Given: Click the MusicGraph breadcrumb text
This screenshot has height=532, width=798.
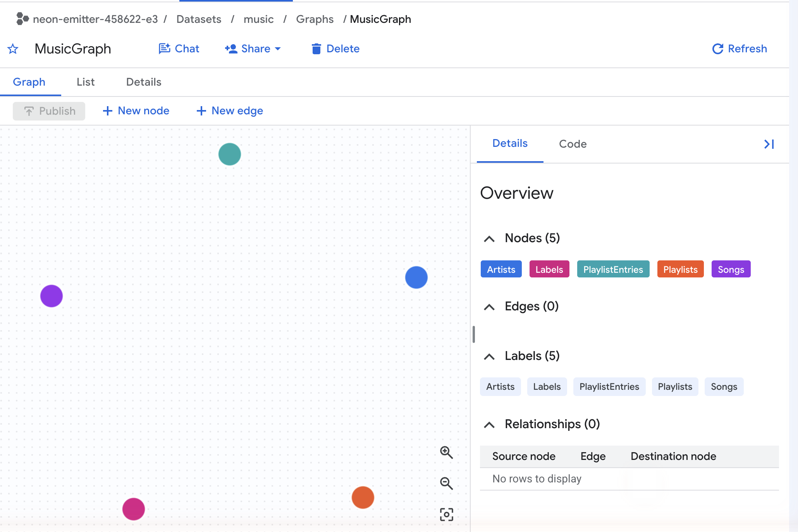Looking at the screenshot, I should tap(380, 19).
